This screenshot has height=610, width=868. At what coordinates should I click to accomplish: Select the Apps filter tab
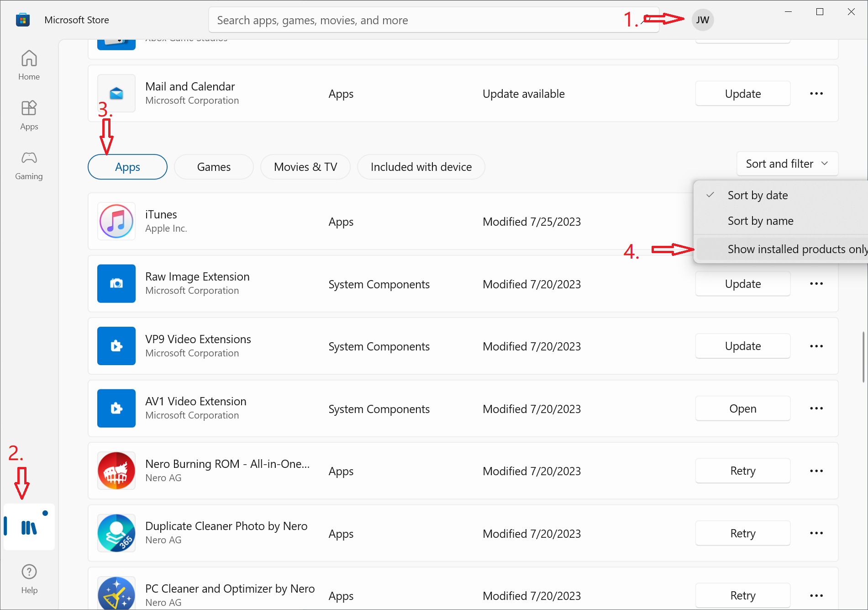[x=127, y=167]
